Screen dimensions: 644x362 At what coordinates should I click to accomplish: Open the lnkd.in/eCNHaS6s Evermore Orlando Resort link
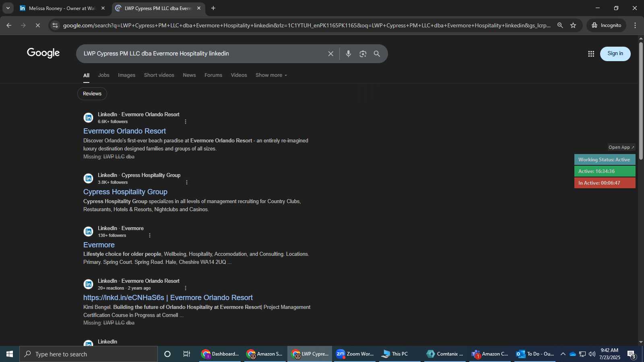[x=168, y=298]
